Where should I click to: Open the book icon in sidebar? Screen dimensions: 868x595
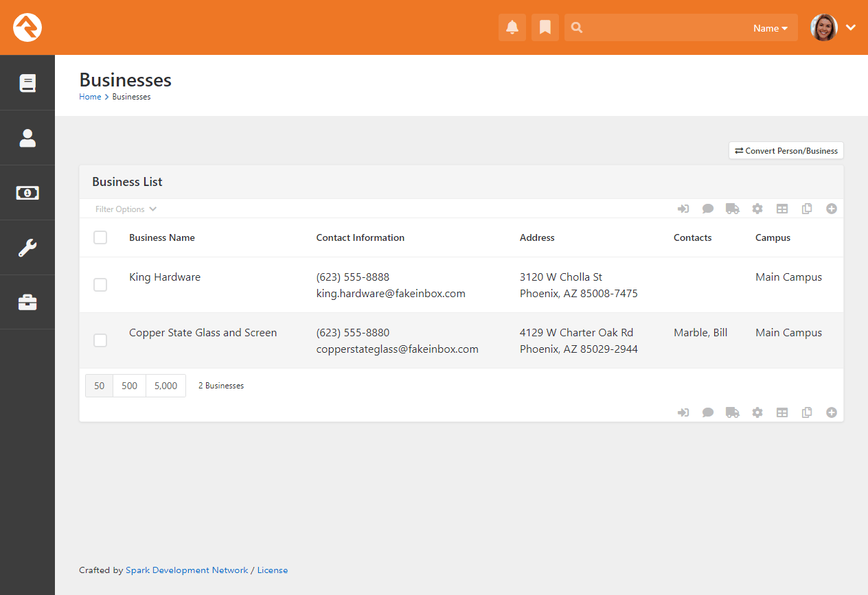27,83
